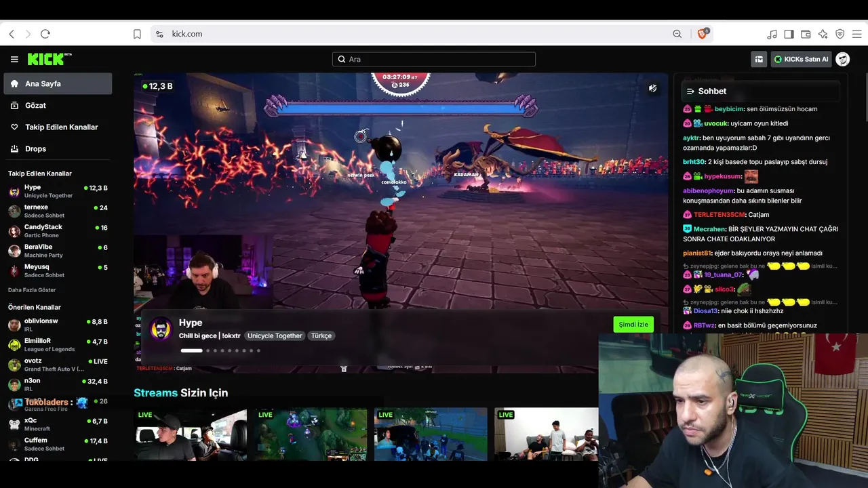
Task: Expand Daha Fazla Göster in followed channels
Action: pos(32,289)
